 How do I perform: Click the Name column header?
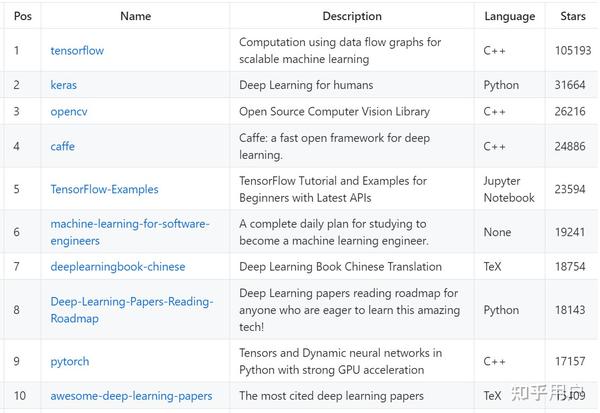click(x=135, y=16)
